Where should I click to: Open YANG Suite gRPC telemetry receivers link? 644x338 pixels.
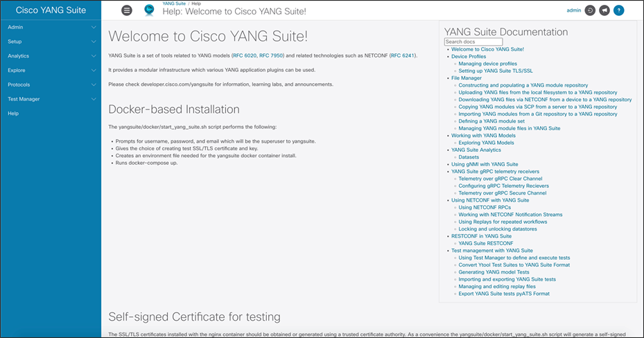click(496, 172)
